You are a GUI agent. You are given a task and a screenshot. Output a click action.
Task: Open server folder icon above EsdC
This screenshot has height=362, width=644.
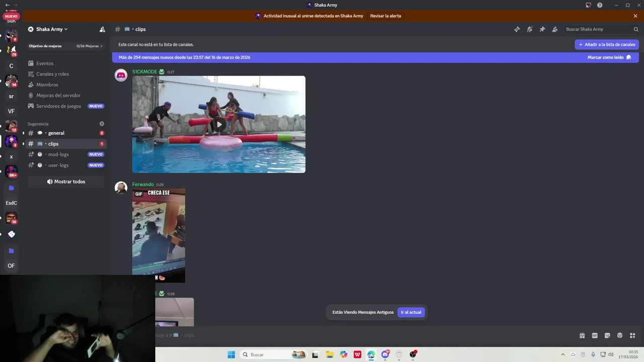click(11, 188)
